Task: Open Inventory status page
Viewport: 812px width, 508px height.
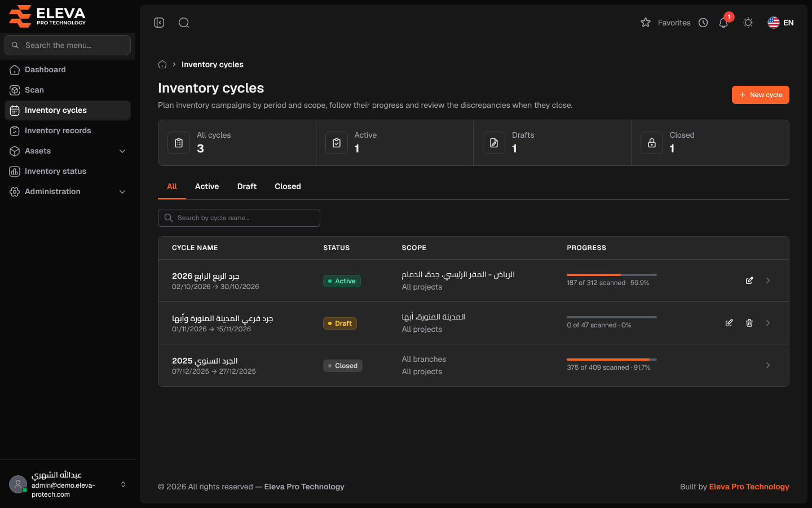Action: (x=68, y=171)
